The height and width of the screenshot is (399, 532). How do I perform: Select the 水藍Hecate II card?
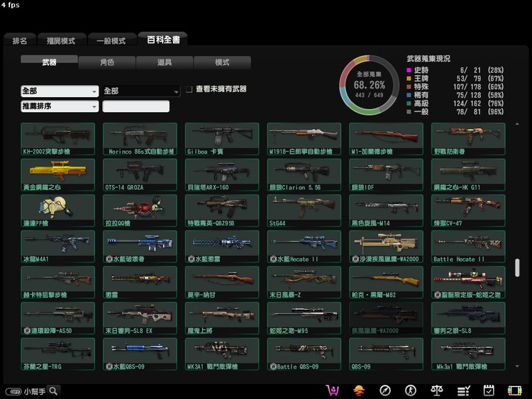point(304,247)
